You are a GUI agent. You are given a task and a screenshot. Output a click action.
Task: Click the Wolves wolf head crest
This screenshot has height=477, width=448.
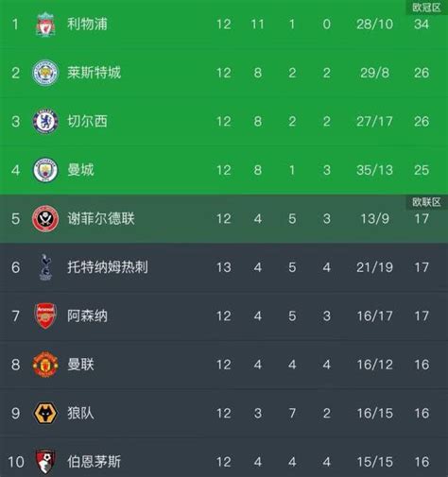tap(45, 413)
